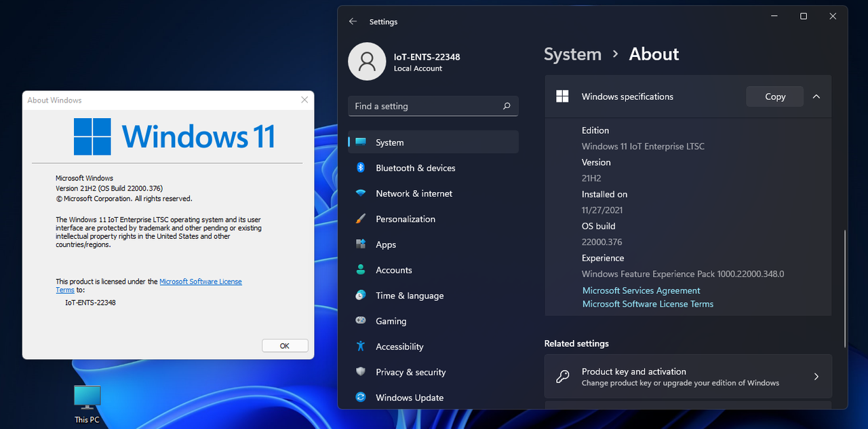Minimize the Settings window
The image size is (868, 429).
(x=774, y=16)
